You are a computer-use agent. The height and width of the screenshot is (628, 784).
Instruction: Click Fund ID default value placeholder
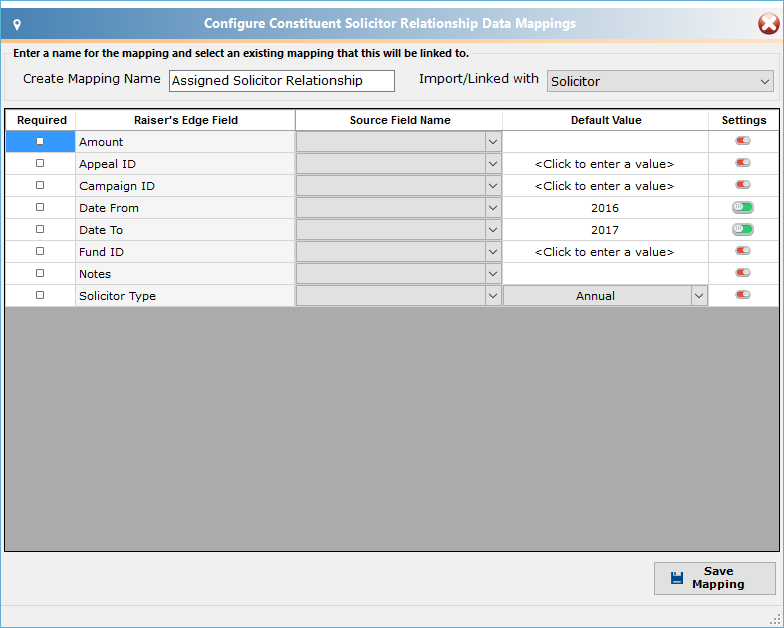pyautogui.click(x=604, y=252)
